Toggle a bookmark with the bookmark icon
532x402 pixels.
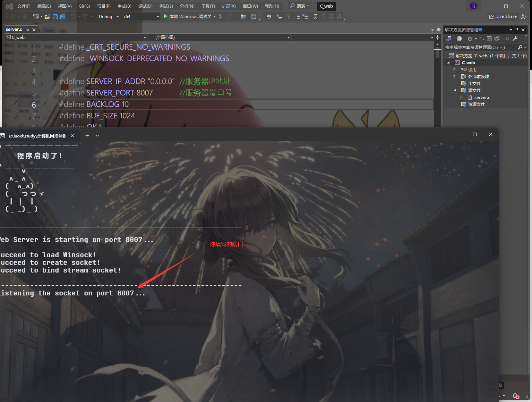point(316,16)
